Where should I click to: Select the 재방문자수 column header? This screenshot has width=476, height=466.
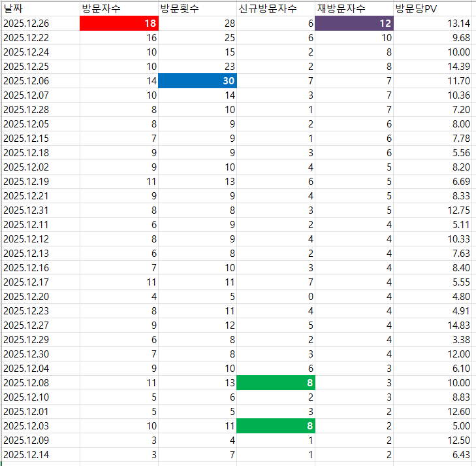coord(353,8)
